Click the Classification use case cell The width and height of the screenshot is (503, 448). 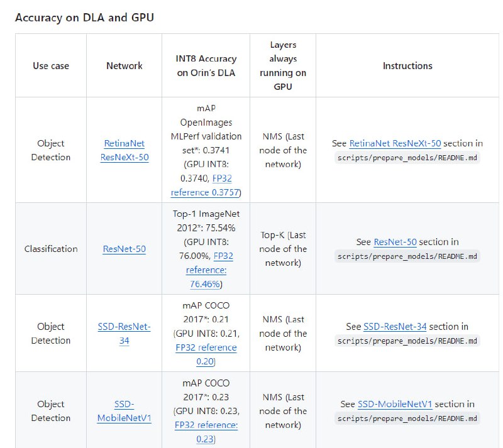pyautogui.click(x=51, y=249)
